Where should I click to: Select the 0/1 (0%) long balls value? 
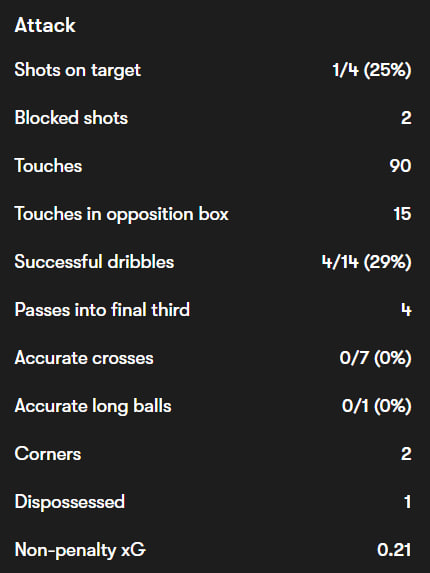coord(377,406)
